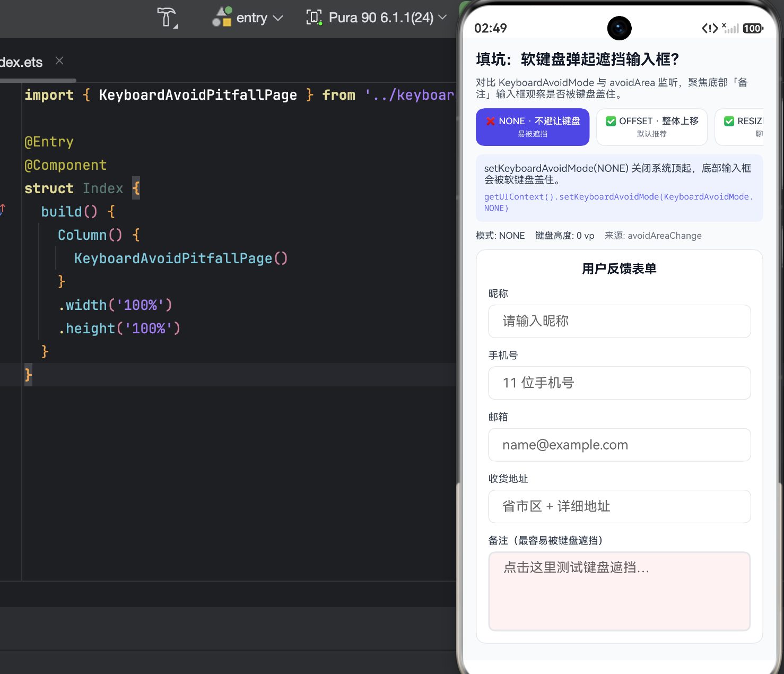Click the 'struct Index' declaration
The height and width of the screenshot is (674, 784).
click(x=74, y=188)
